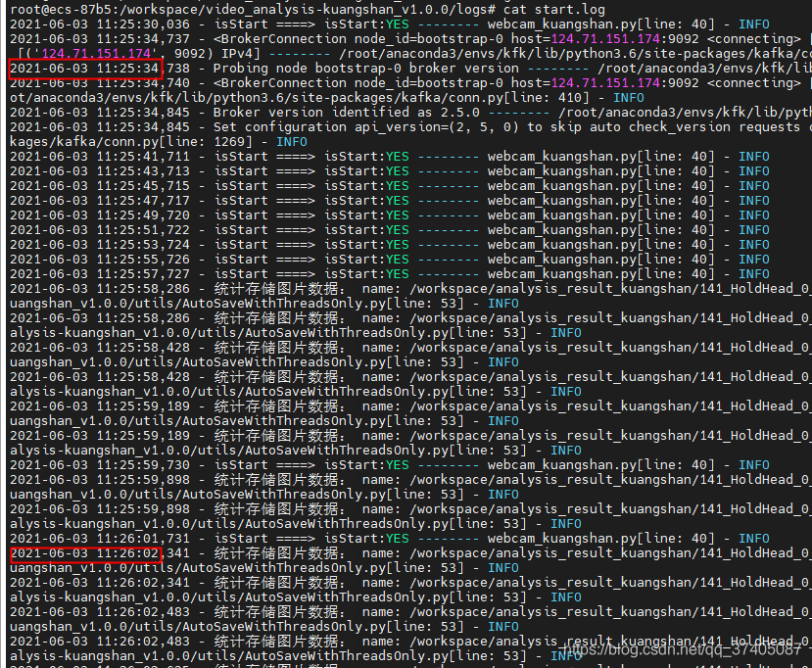The width and height of the screenshot is (812, 668).
Task: Click 'isStart:YES' on the 11:25:59,730 line
Action: pyautogui.click(x=366, y=465)
